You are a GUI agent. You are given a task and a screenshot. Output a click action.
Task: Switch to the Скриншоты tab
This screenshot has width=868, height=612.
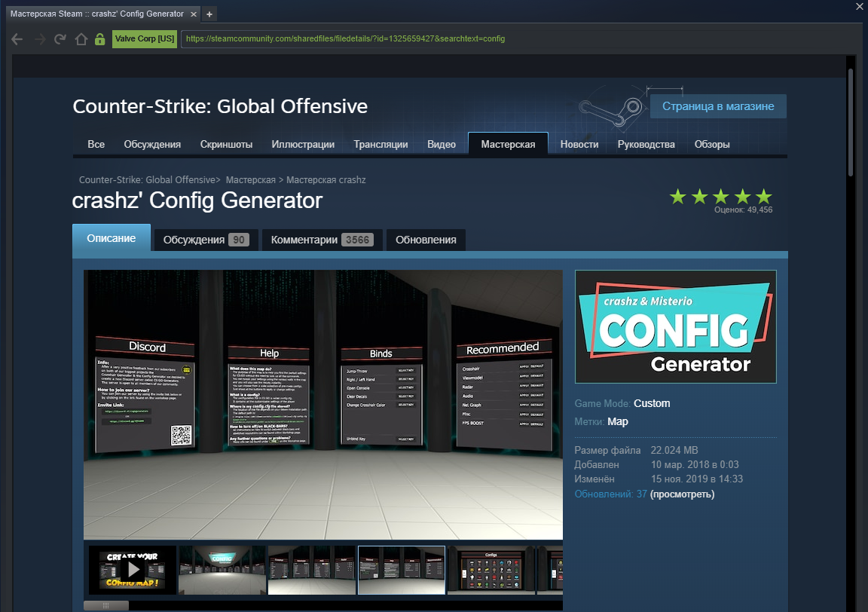click(226, 144)
